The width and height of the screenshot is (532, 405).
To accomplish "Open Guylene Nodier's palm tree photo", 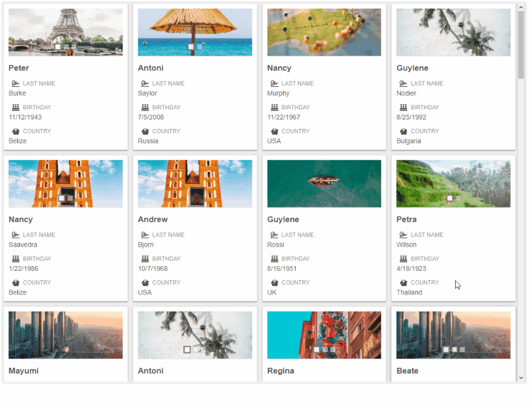I will (453, 33).
